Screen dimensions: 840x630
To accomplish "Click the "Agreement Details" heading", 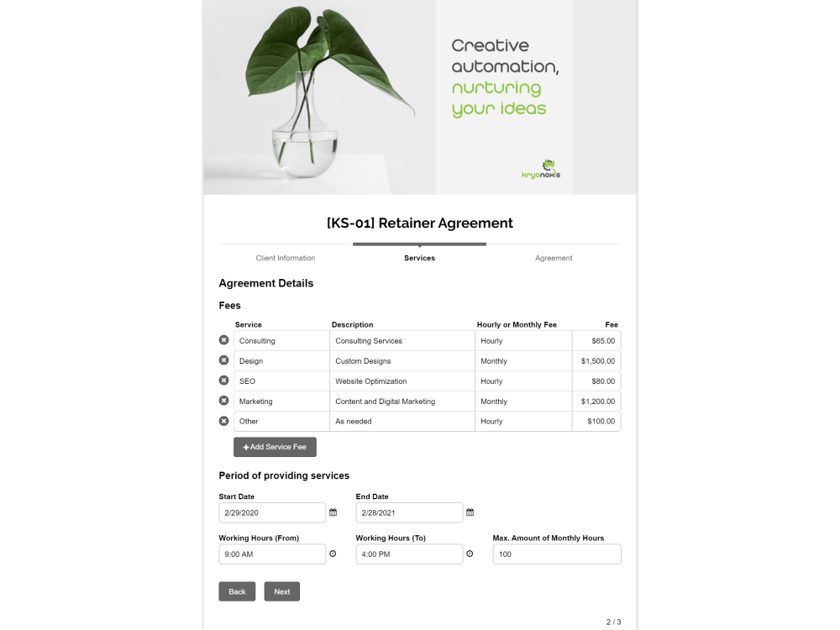I will [x=265, y=283].
